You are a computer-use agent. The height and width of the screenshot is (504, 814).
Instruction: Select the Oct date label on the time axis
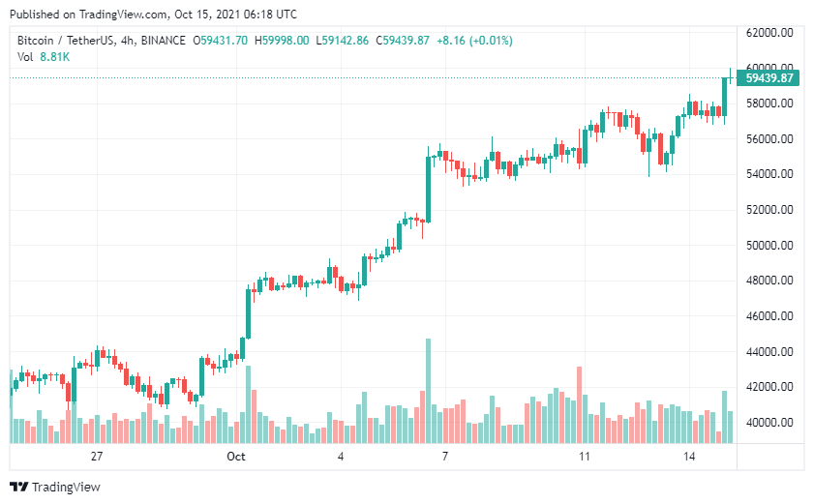[236, 457]
